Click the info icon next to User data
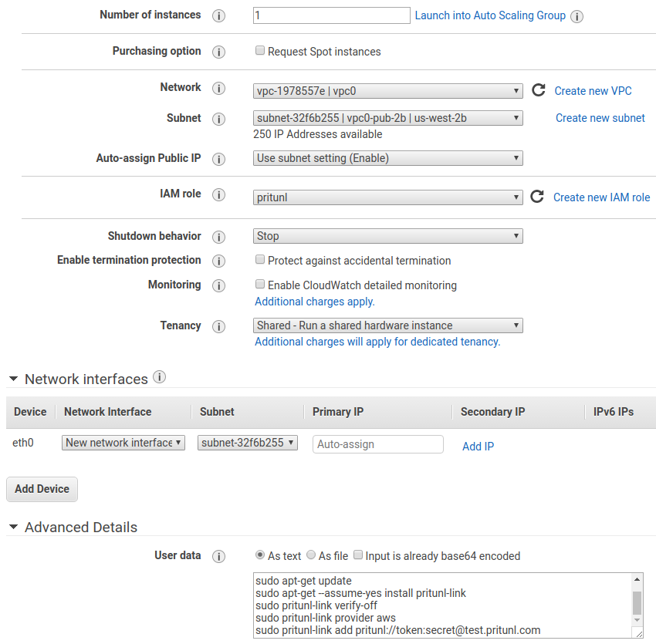Screen dimensions: 656x644 [218, 556]
